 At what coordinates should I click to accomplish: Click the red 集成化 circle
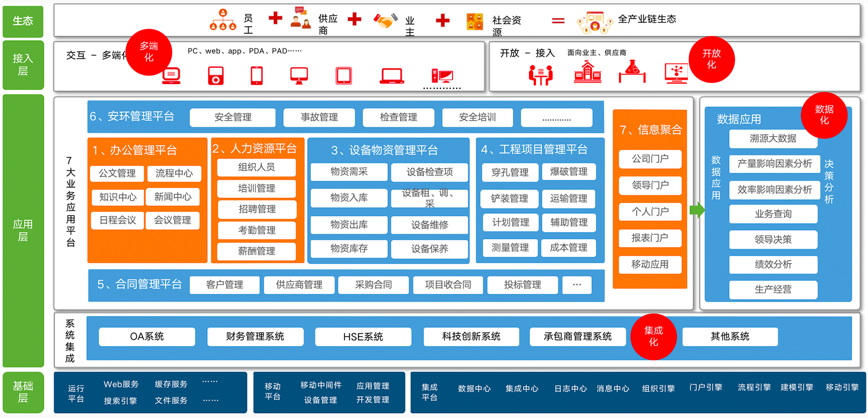click(x=653, y=337)
